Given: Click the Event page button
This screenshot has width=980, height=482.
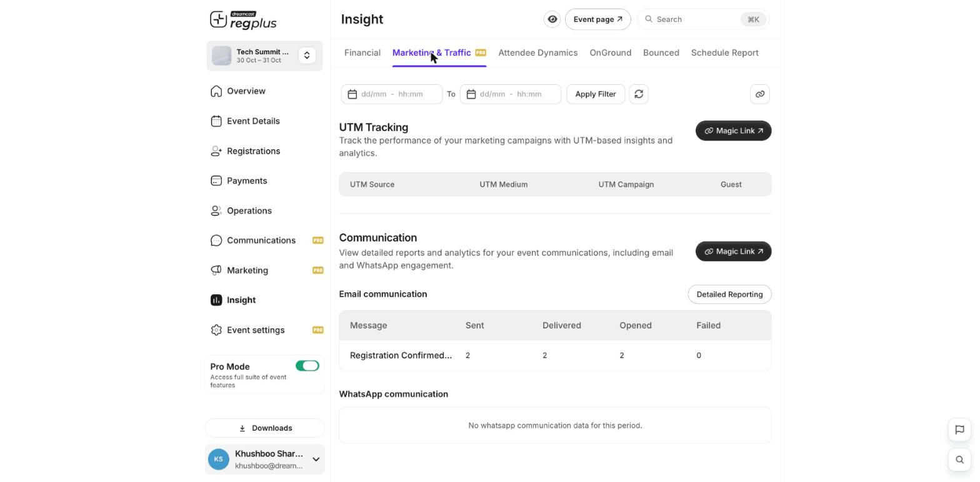Looking at the screenshot, I should [598, 19].
